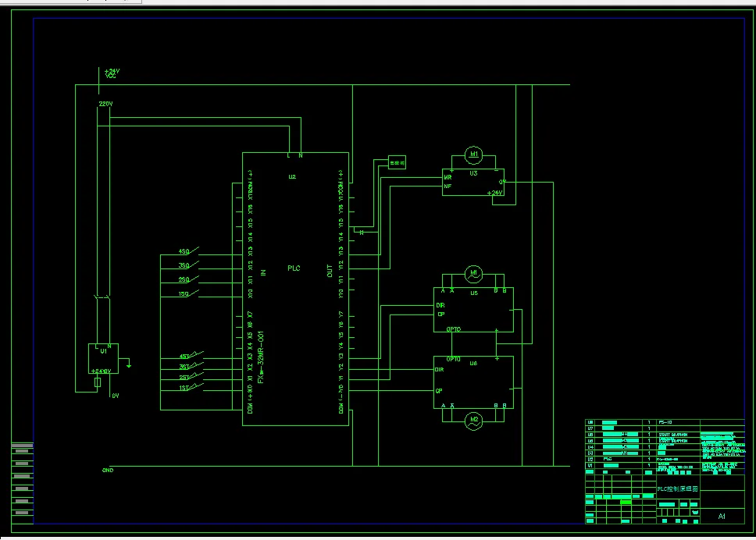Viewport: 756px width, 540px height.
Task: Click the U6 stepper driver label
Action: pos(473,363)
